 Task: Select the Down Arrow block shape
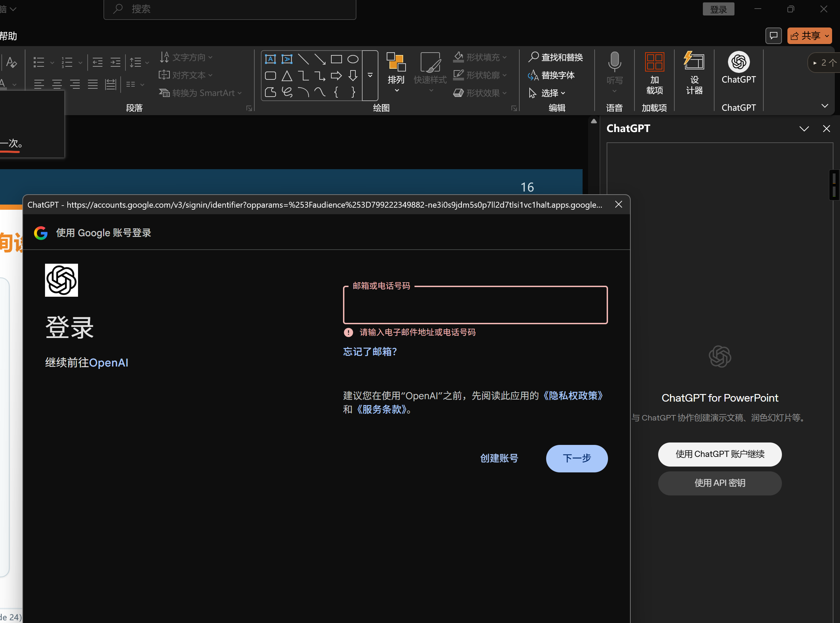click(x=353, y=76)
